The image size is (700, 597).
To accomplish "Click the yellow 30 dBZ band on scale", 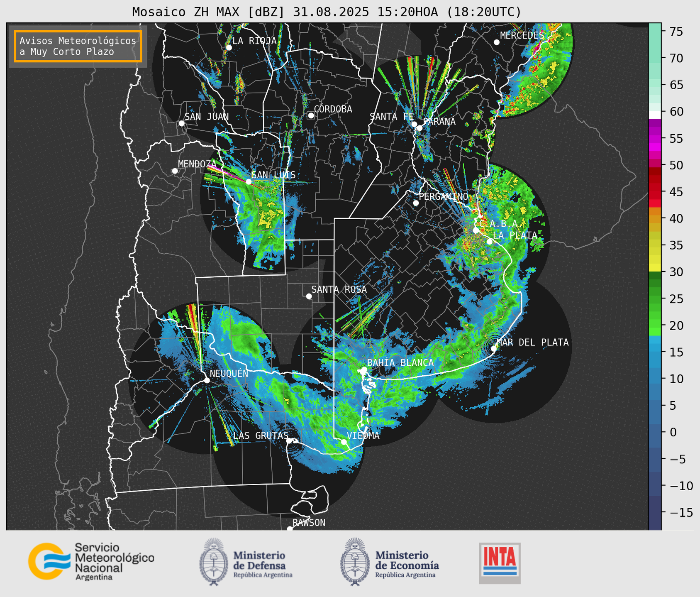I will tap(655, 267).
